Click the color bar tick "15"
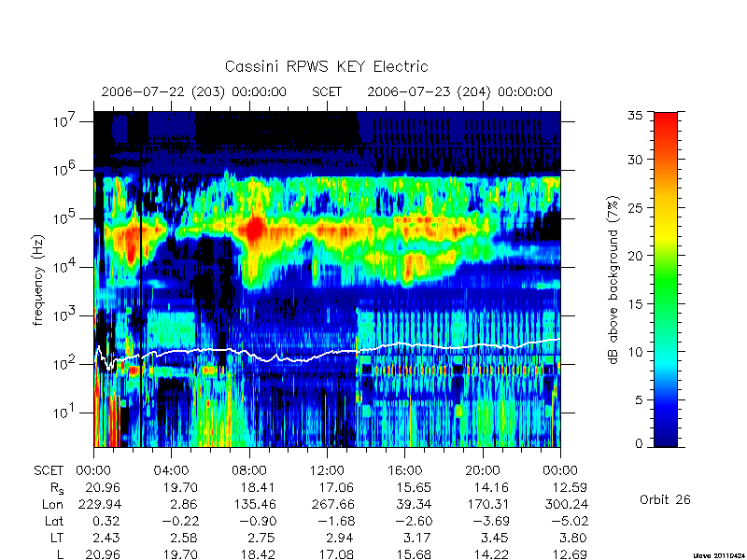The height and width of the screenshot is (560, 747). click(x=636, y=304)
